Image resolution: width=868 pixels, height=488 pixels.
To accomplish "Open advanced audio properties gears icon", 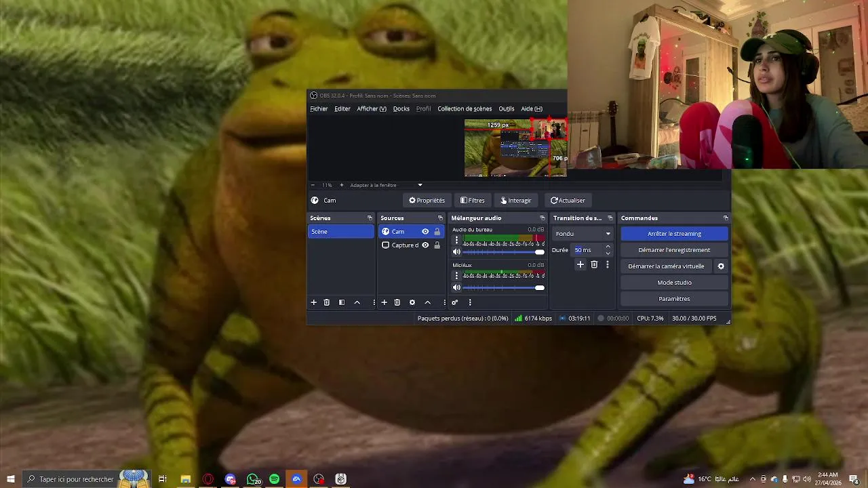I will (455, 302).
